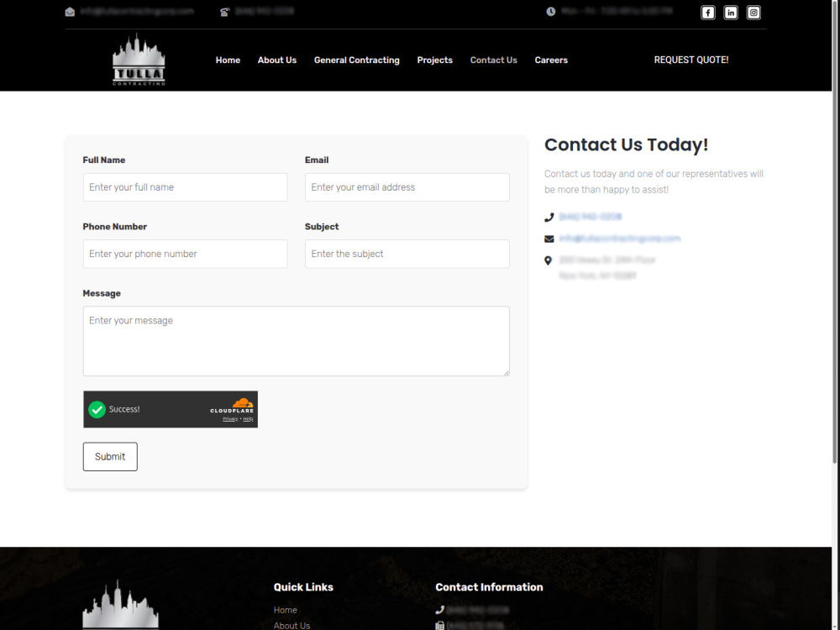
Task: Click the footer About Us quick link
Action: coord(292,625)
